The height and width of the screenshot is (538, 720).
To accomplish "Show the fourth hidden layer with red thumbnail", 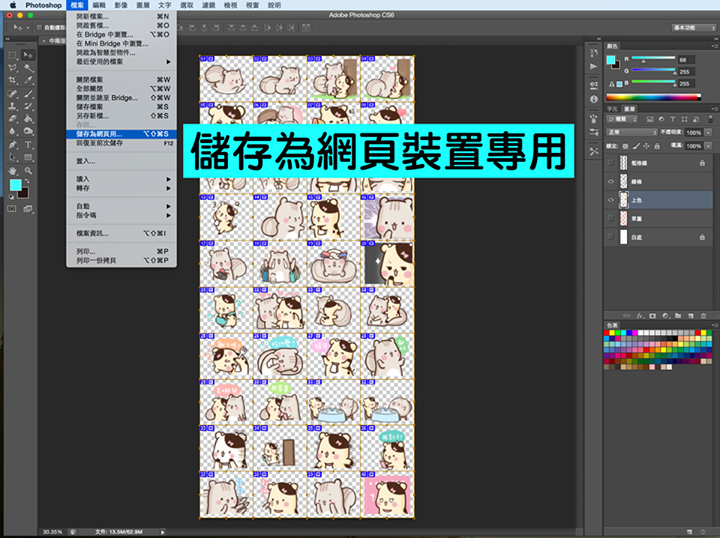I will click(x=611, y=219).
